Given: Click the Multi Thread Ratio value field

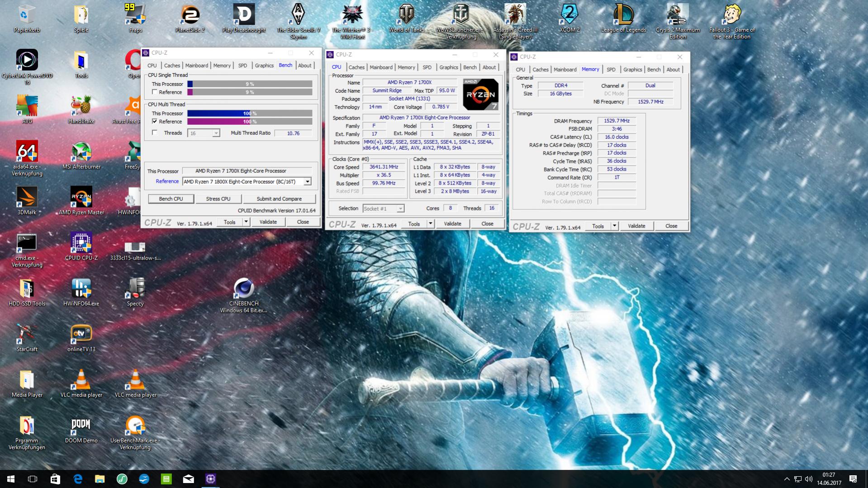Looking at the screenshot, I should coord(293,133).
